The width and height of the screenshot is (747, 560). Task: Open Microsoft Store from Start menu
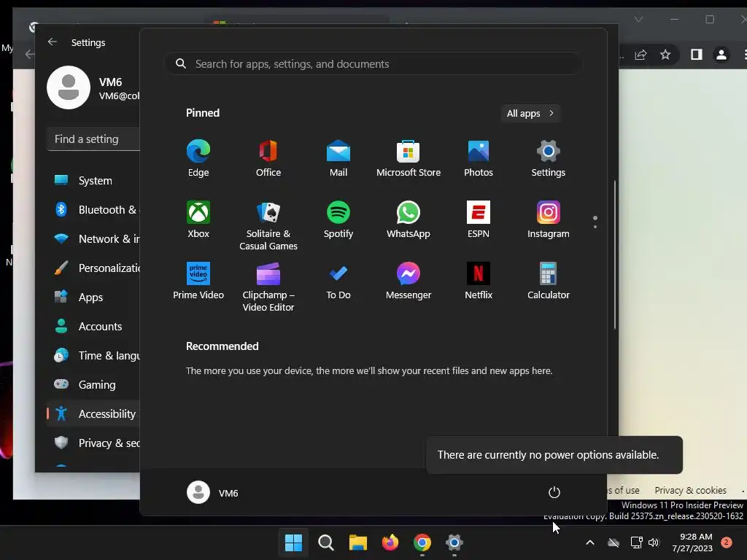click(409, 158)
